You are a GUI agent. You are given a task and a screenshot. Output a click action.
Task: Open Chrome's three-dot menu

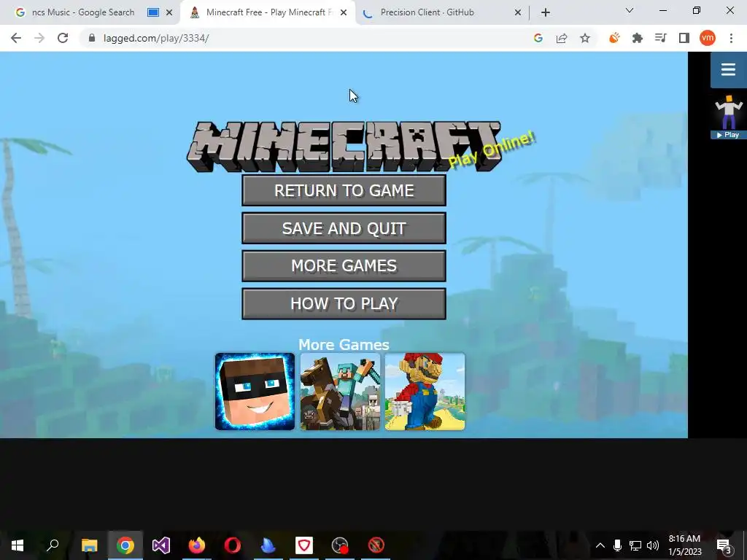731,38
